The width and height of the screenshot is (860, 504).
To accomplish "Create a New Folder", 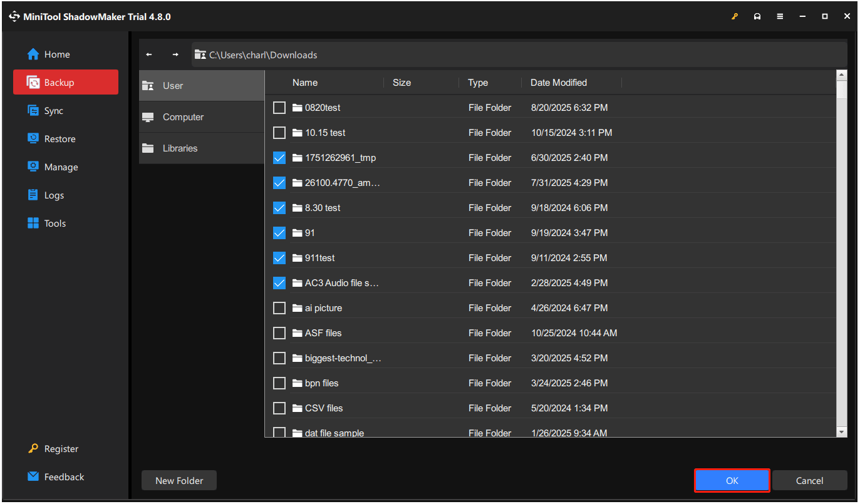I will coord(179,480).
